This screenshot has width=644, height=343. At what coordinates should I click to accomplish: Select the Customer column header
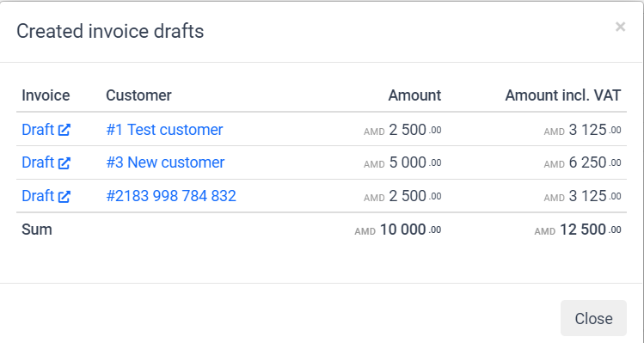pyautogui.click(x=138, y=95)
